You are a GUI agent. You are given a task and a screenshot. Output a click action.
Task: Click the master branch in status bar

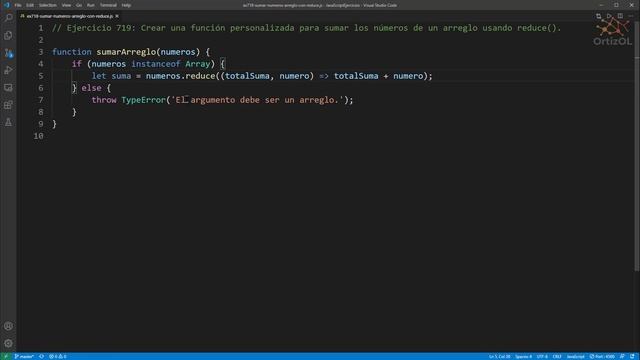point(24,356)
